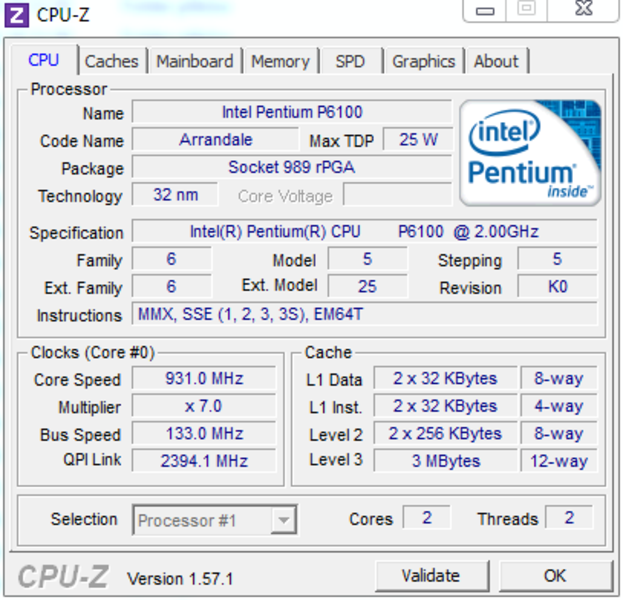
Task: Minimize the CPU-Z window
Action: pos(485,11)
